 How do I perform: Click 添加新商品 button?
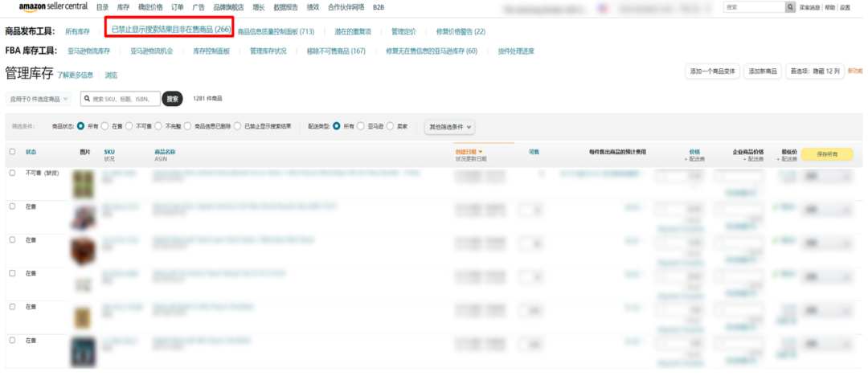click(763, 72)
